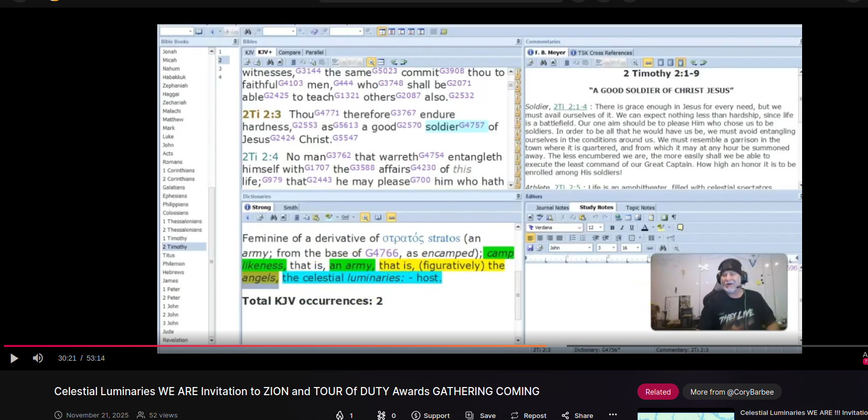Select layout D in the main toolbar
The width and height of the screenshot is (868, 420).
tap(411, 31)
